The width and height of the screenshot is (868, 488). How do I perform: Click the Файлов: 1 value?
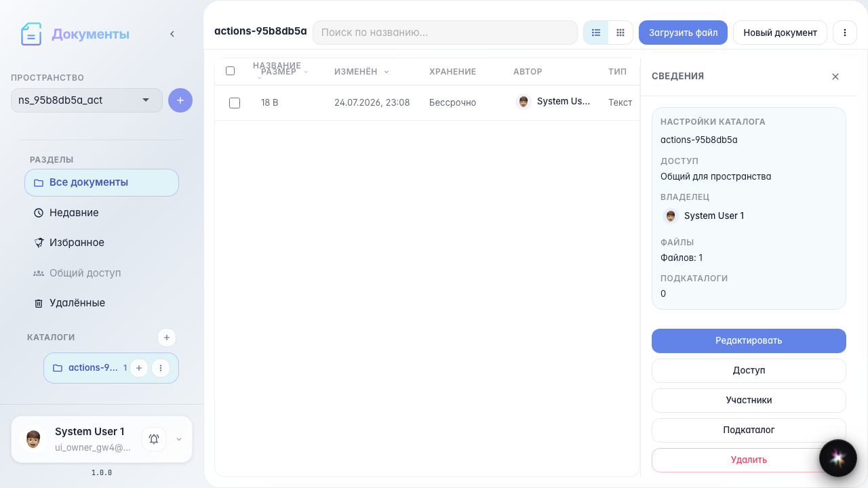682,258
